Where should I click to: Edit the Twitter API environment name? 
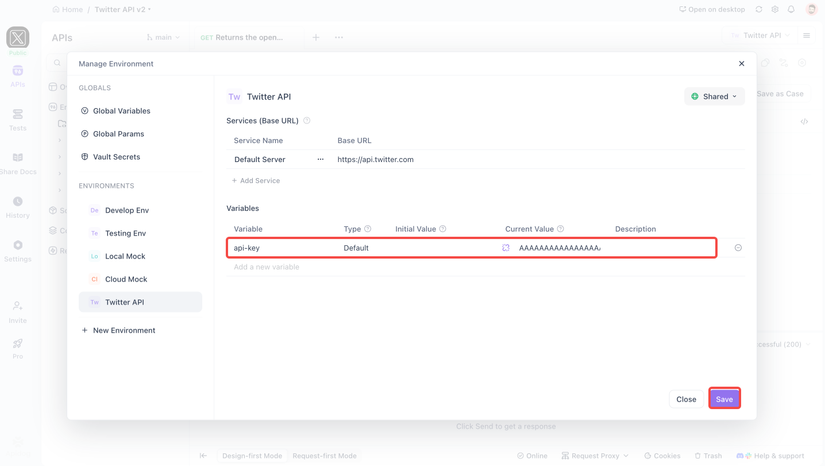(x=269, y=97)
